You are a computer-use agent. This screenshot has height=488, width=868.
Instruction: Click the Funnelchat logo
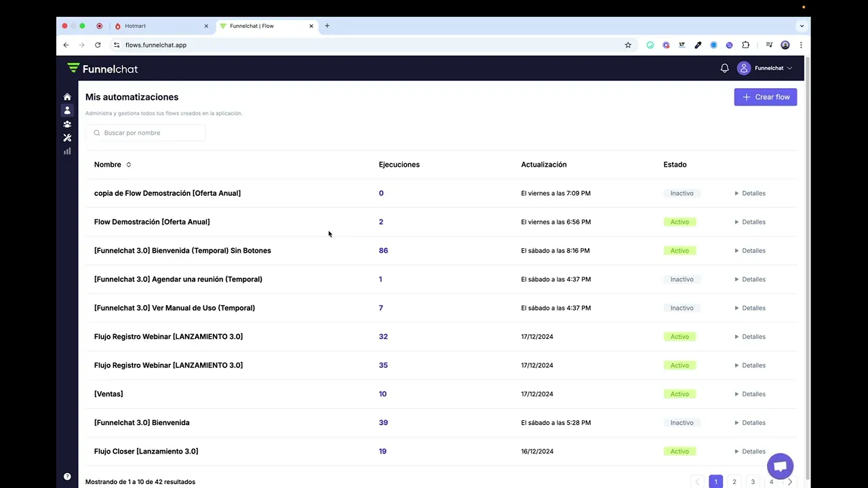[102, 68]
